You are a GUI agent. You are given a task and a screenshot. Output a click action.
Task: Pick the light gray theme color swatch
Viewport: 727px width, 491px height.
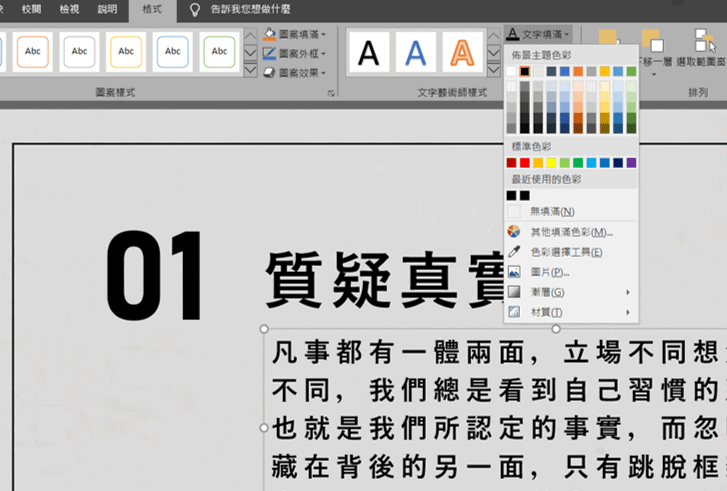coord(538,71)
